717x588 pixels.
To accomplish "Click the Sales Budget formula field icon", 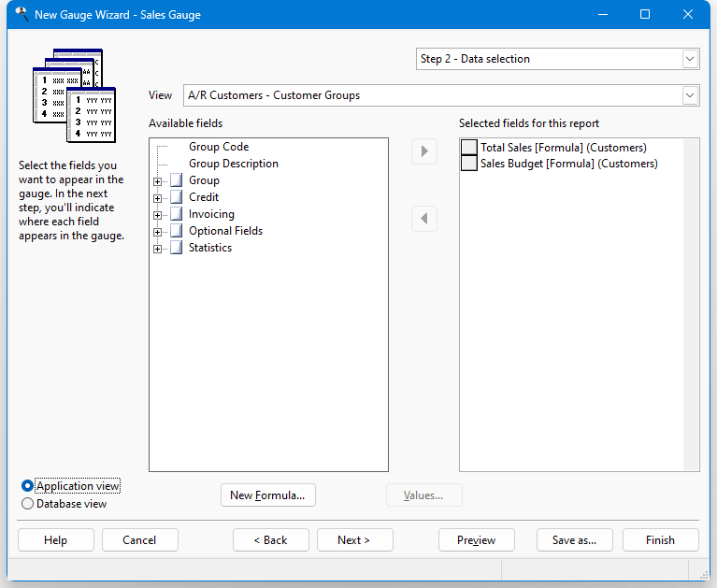I will (x=469, y=164).
